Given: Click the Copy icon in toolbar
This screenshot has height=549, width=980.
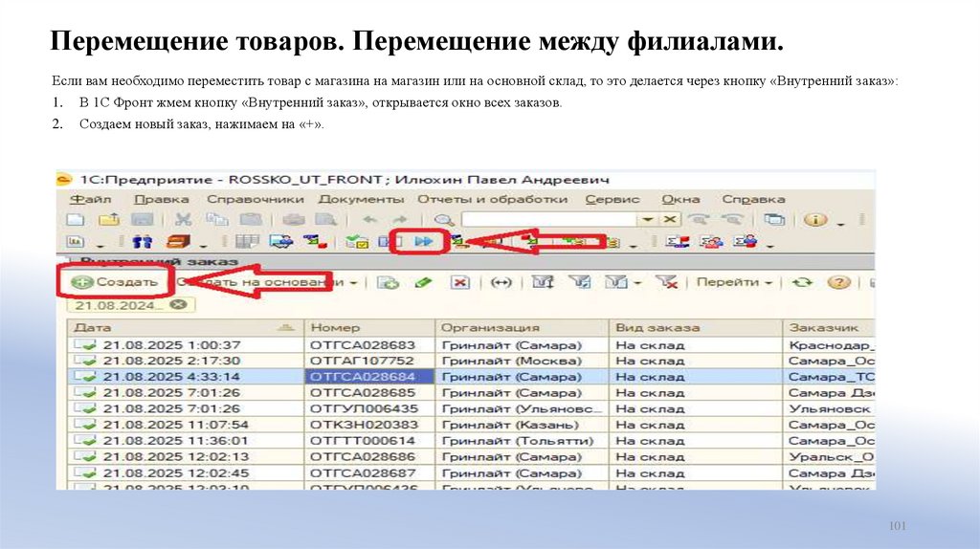Looking at the screenshot, I should [217, 219].
